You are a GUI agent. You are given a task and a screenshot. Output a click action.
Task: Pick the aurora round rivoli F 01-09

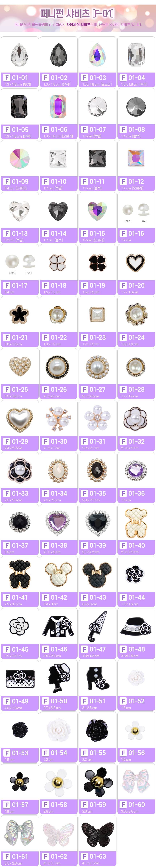[x=20, y=158]
